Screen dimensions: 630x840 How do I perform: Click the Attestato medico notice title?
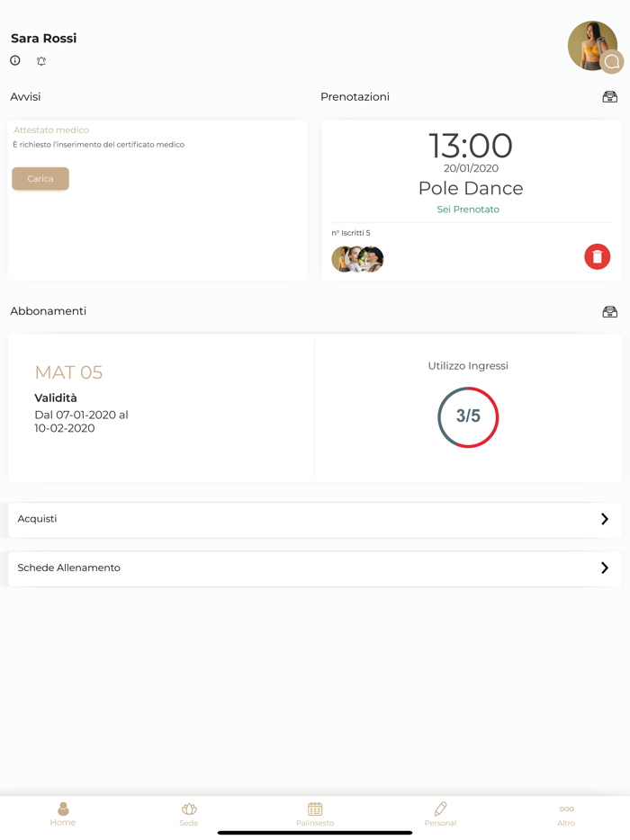51,130
